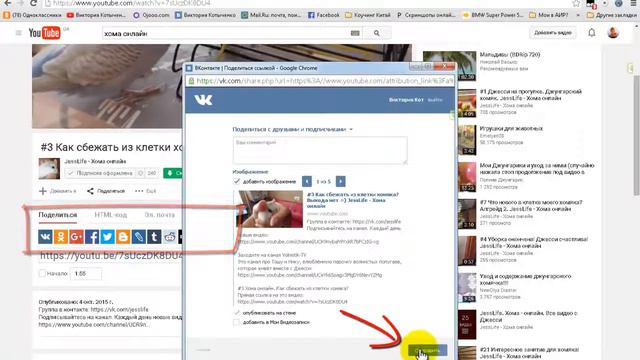Open Ojooo.com bookmark
Screen dimensions: 640x360
151,15
